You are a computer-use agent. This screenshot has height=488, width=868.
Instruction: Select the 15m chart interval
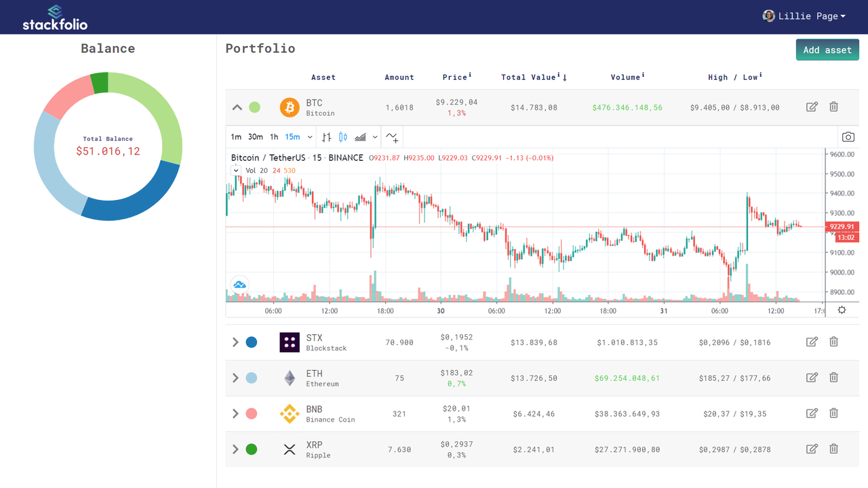[x=292, y=137]
